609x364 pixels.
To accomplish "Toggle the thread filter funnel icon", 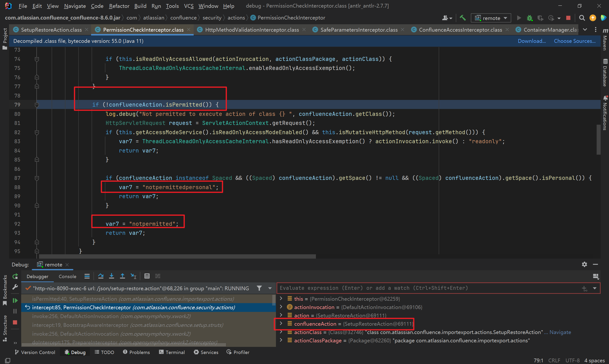I will pyautogui.click(x=259, y=288).
